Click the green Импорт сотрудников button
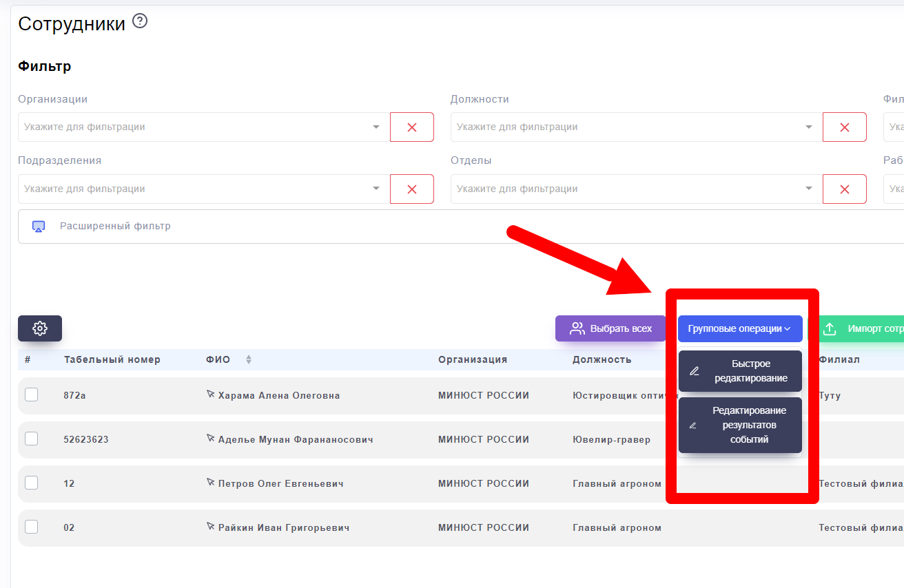The height and width of the screenshot is (588, 904). pyautogui.click(x=861, y=329)
